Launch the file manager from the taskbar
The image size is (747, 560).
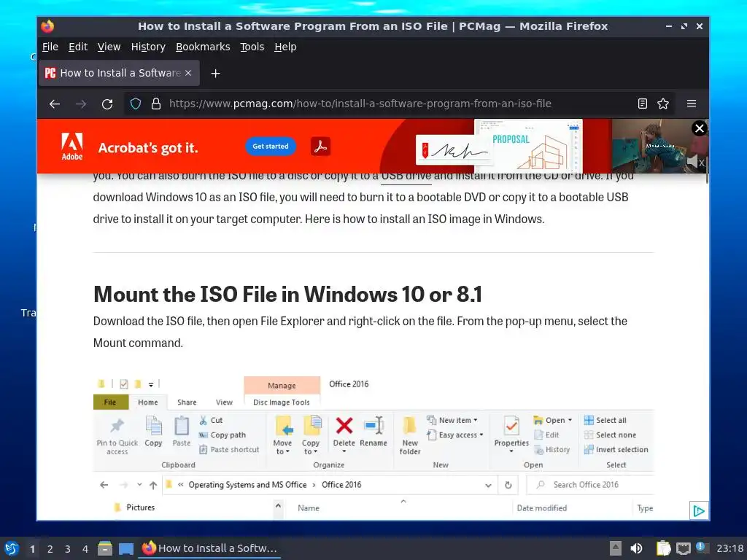tap(105, 548)
